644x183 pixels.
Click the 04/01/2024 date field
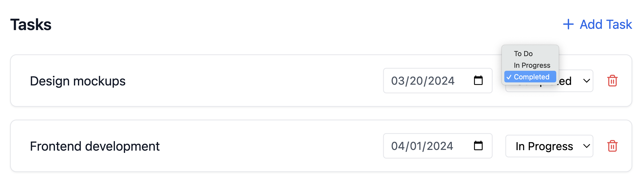pos(422,146)
